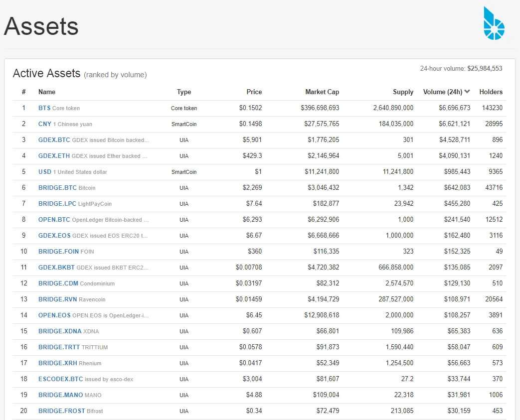Open the BRIDGE.FROST asset link

click(62, 411)
